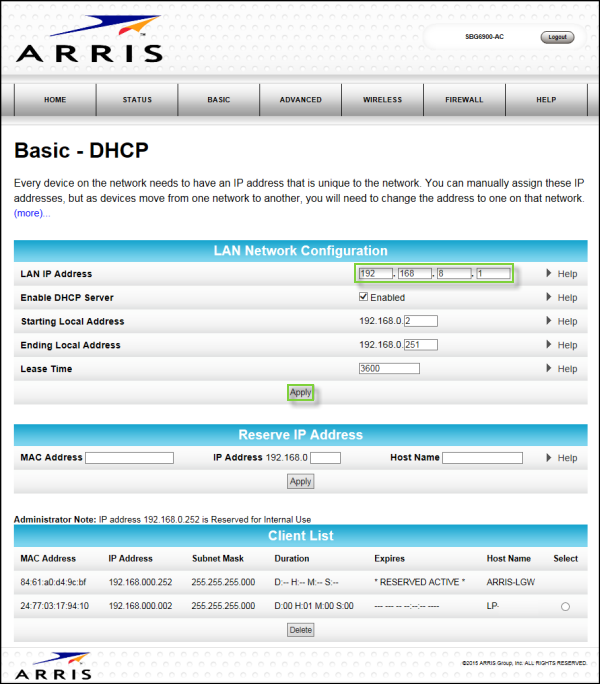Screen dimensions: 600x684
Task: Click the MAC Address input field
Action: pyautogui.click(x=129, y=458)
